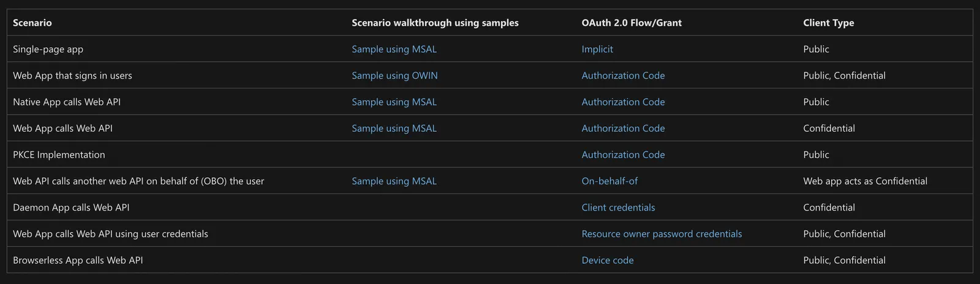Select the Daemon App calls Web API cell
The width and height of the screenshot is (980, 284).
point(71,207)
